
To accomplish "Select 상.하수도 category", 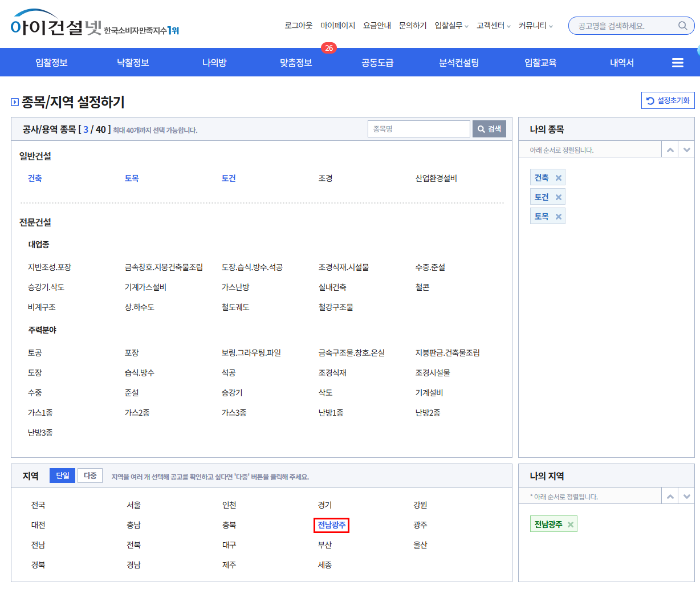I will [140, 307].
